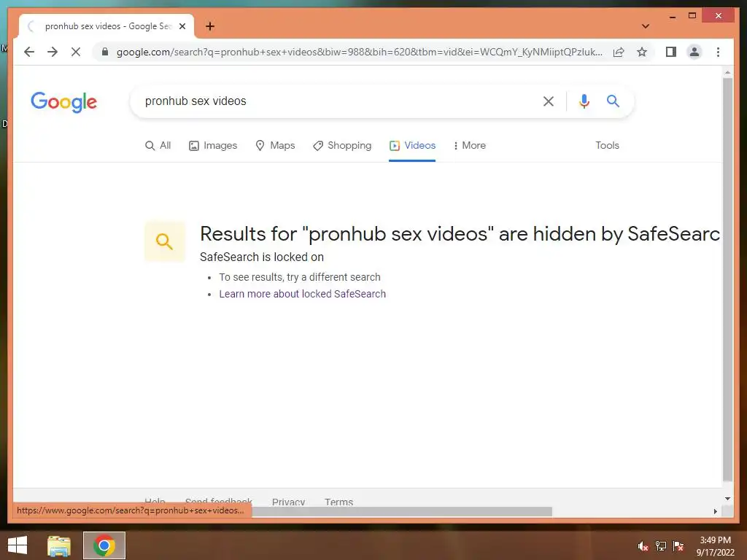The width and height of the screenshot is (747, 560).
Task: Open the site lock info icon
Action: (105, 52)
